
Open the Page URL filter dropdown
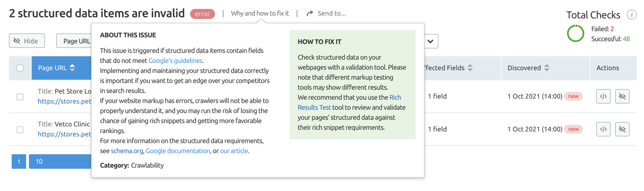74,41
